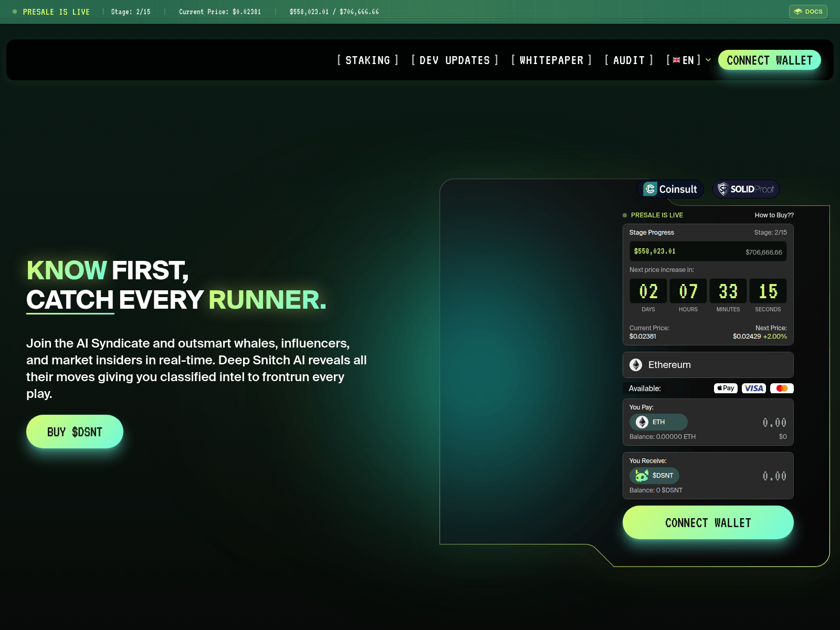
Task: Select the Mastercard payment icon
Action: 782,388
